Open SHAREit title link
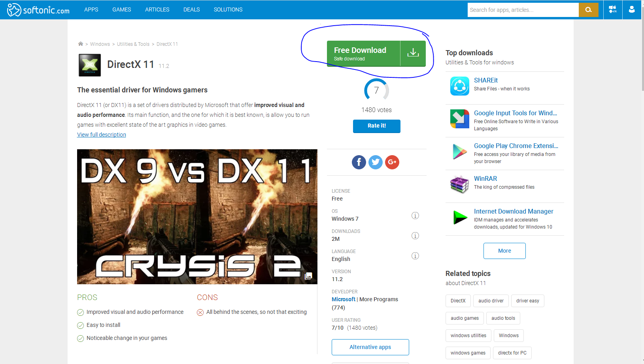 point(486,80)
